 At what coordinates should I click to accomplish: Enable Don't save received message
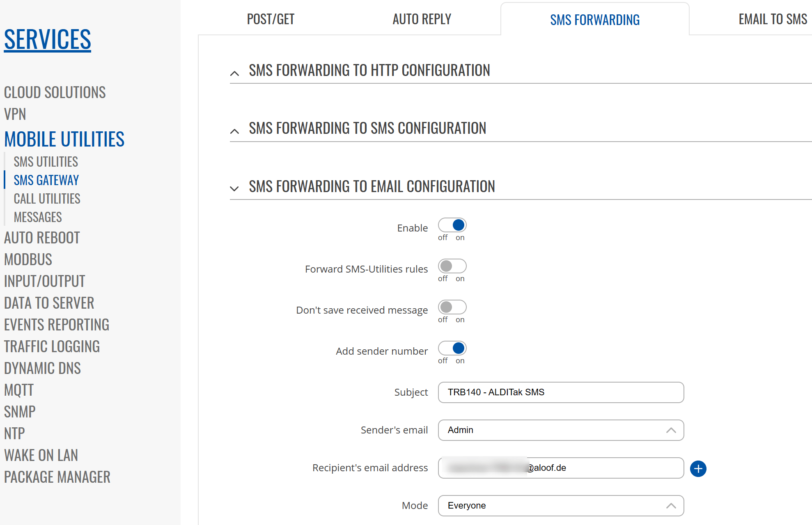(x=452, y=307)
